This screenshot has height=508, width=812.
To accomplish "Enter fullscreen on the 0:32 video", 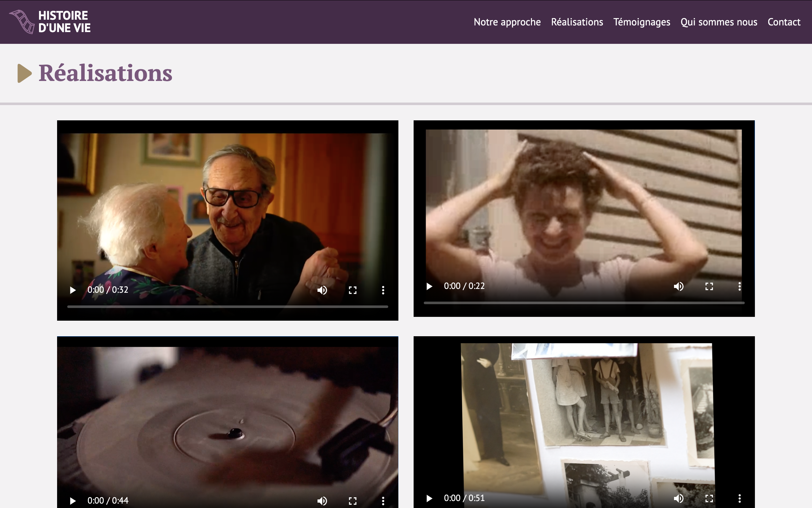I will [353, 290].
